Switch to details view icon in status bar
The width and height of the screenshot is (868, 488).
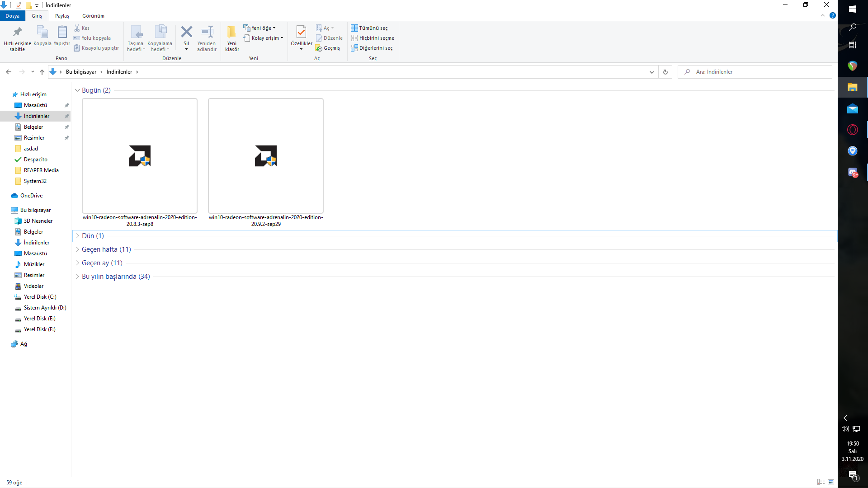(x=821, y=482)
